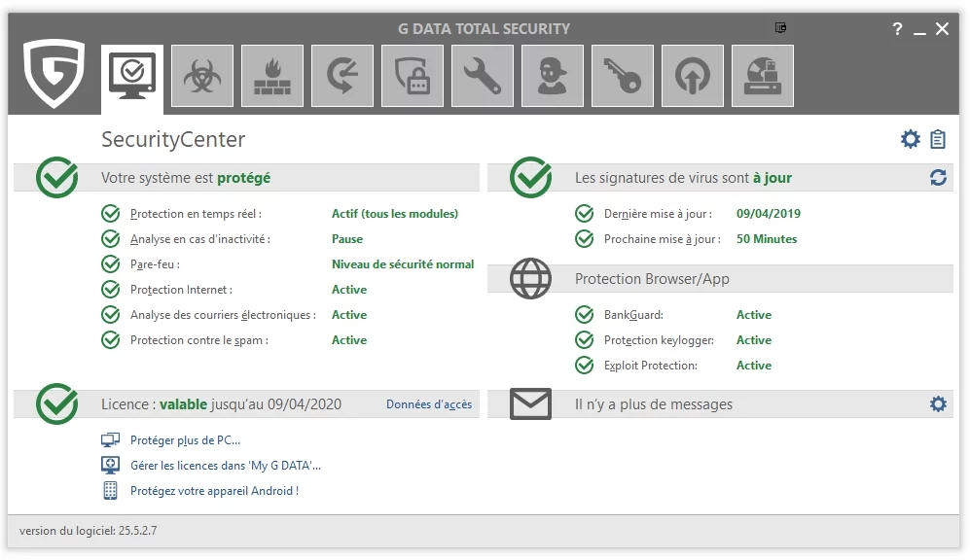
Task: Open the Backup restore-arrow tab
Action: pyautogui.click(x=342, y=76)
